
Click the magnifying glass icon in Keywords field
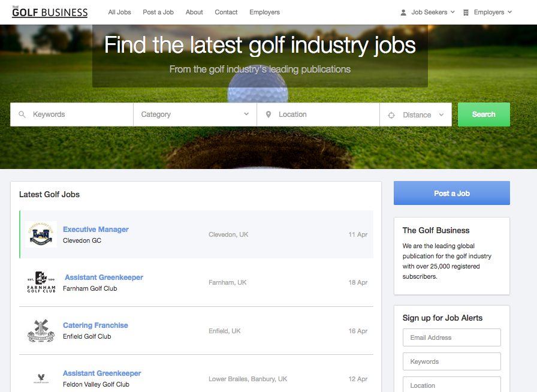click(22, 114)
